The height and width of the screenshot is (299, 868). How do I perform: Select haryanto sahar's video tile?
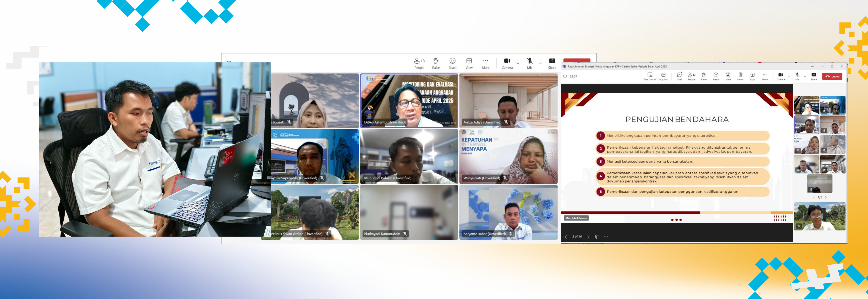[x=508, y=212]
